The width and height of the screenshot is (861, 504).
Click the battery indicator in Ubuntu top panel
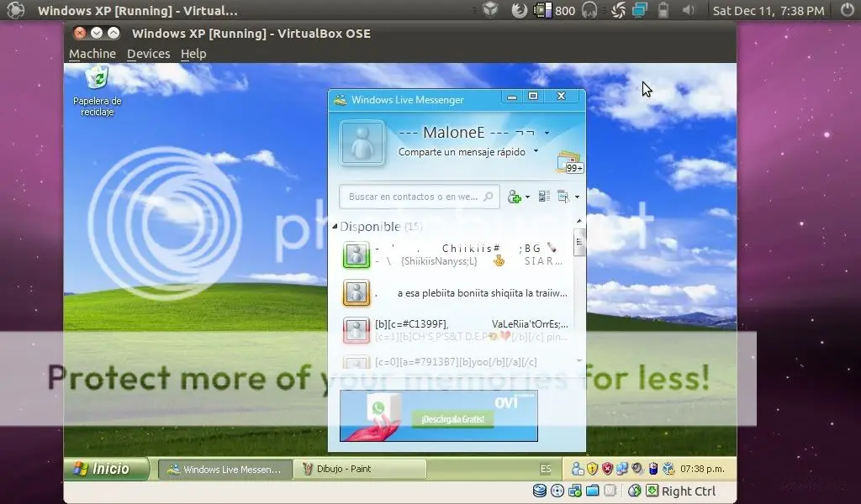click(664, 10)
